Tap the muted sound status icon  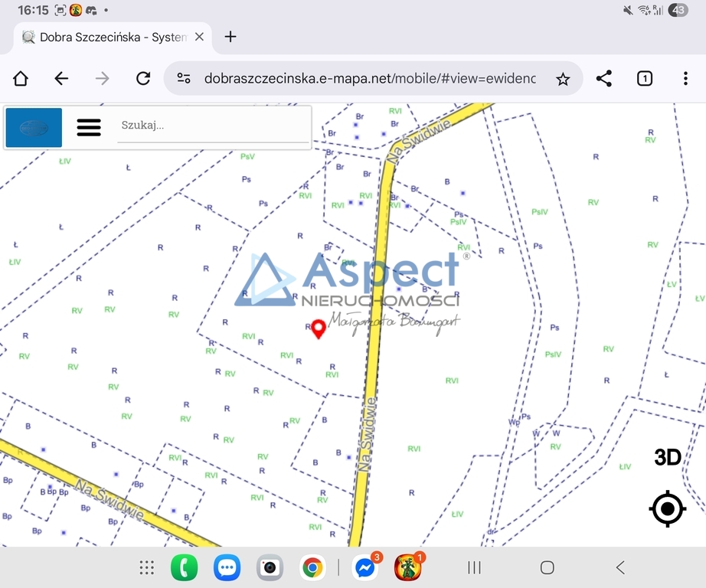pyautogui.click(x=628, y=10)
